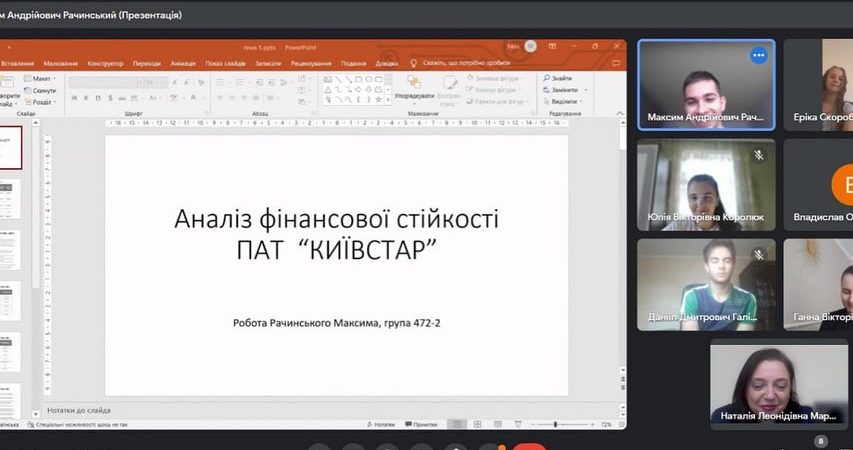The height and width of the screenshot is (450, 853).
Task: Apply bold (Ж) formatting
Action: pyautogui.click(x=74, y=98)
